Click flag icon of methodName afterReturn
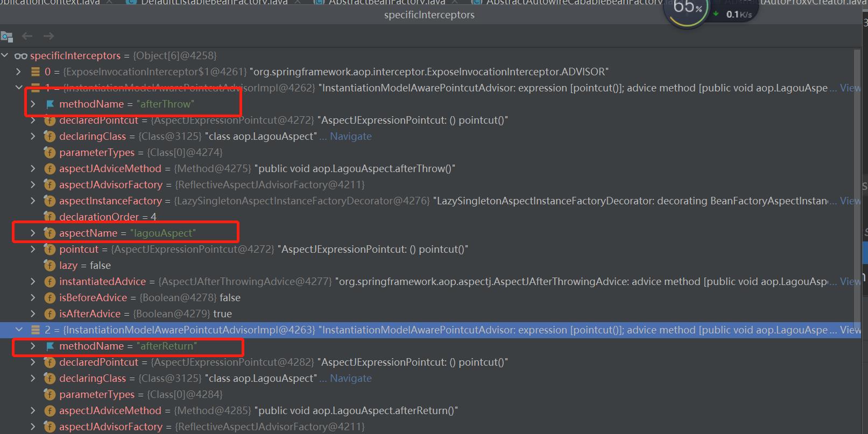The image size is (868, 434). (50, 346)
